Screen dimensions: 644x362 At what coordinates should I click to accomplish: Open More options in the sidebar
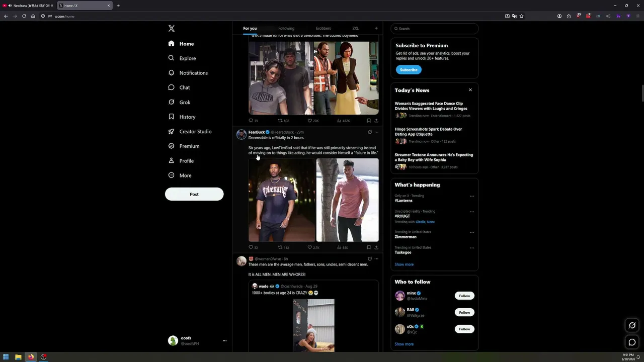(180, 175)
